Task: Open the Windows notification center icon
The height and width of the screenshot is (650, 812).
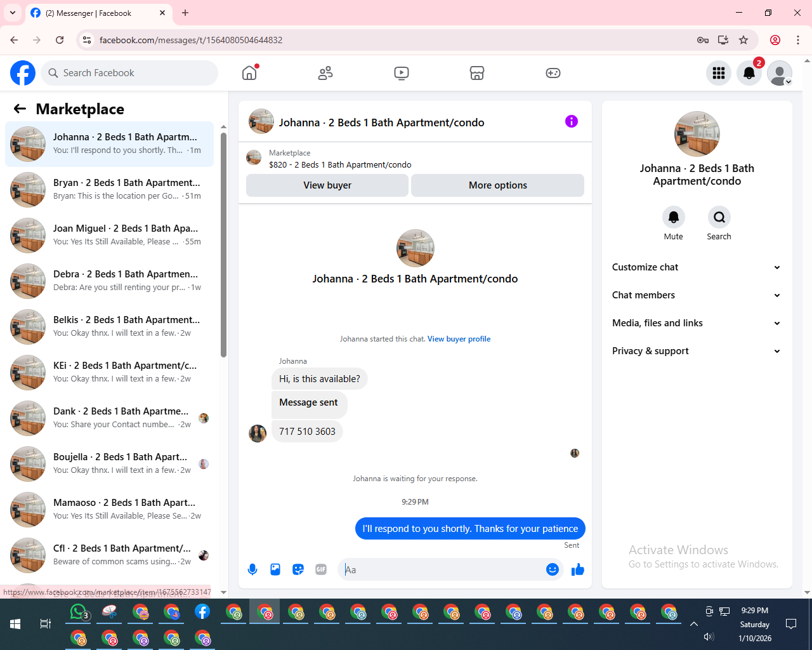Action: [791, 624]
